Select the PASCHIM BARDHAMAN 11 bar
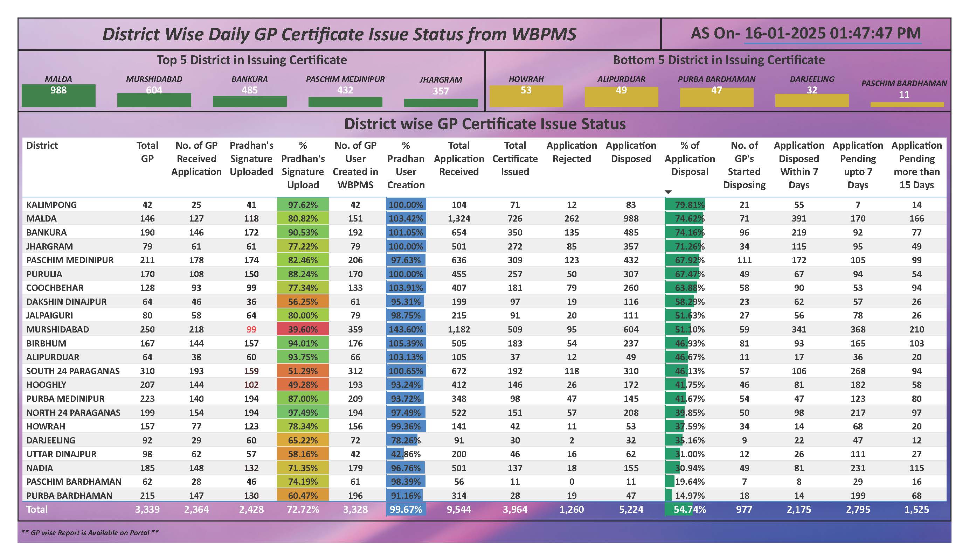Image resolution: width=969 pixels, height=560 pixels. coord(907,104)
